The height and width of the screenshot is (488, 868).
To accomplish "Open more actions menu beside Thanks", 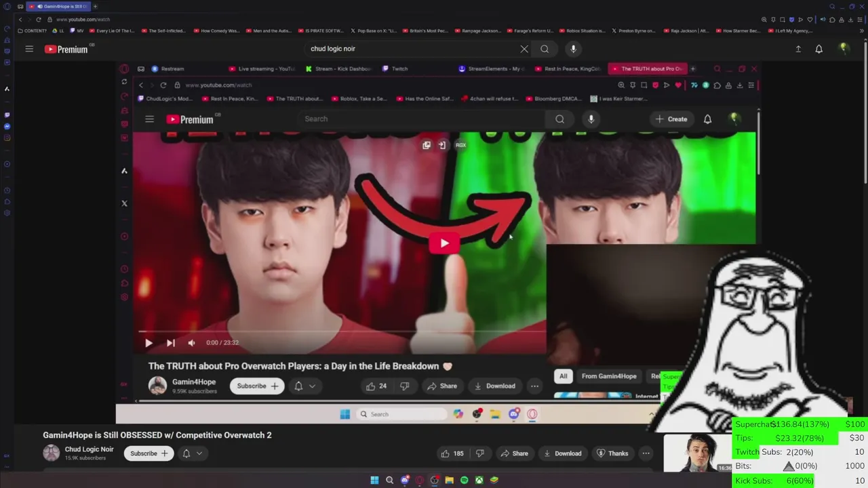I will point(646,453).
